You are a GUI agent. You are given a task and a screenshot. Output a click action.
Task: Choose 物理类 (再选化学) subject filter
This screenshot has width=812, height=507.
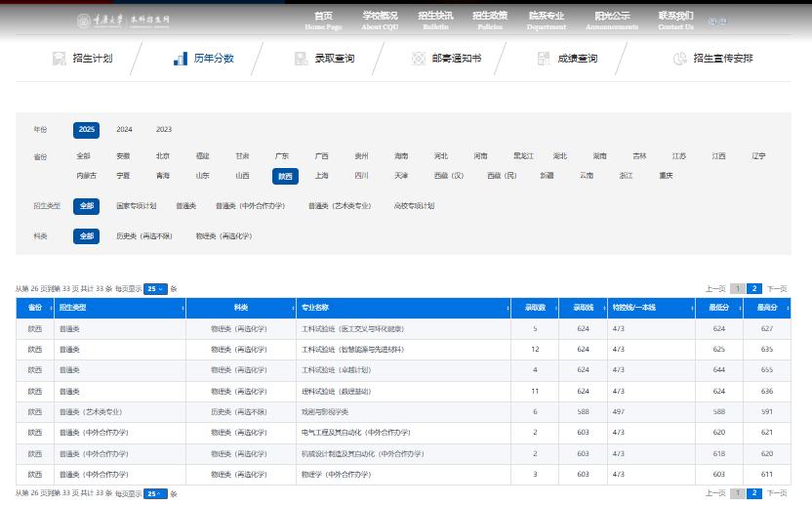click(223, 236)
